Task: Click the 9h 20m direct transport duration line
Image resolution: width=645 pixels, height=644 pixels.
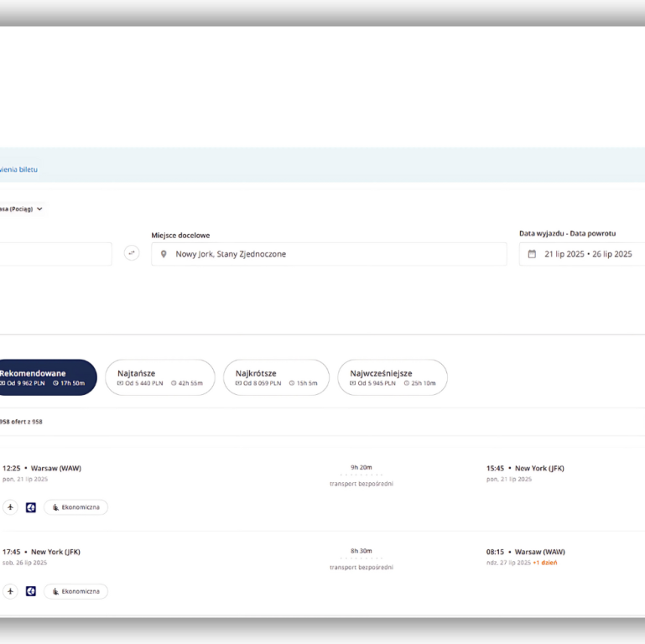Action: (x=362, y=475)
